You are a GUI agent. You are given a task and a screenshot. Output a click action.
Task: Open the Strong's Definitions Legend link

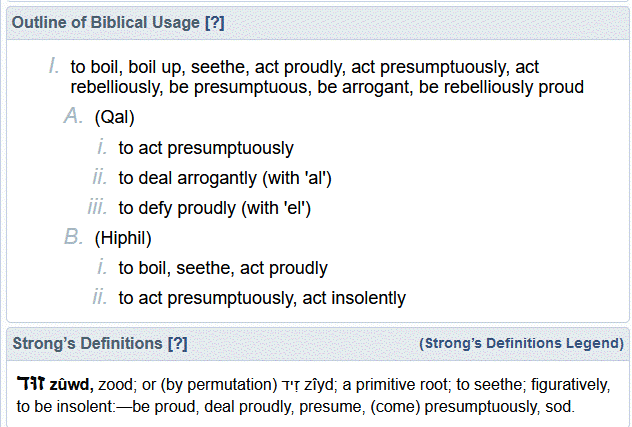pos(521,344)
